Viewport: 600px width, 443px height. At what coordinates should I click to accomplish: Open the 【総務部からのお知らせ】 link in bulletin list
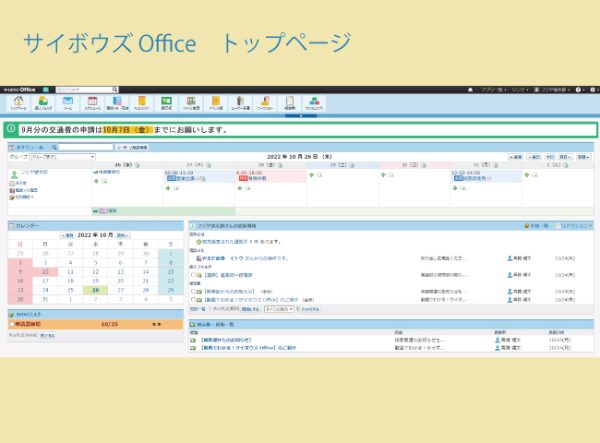(226, 340)
